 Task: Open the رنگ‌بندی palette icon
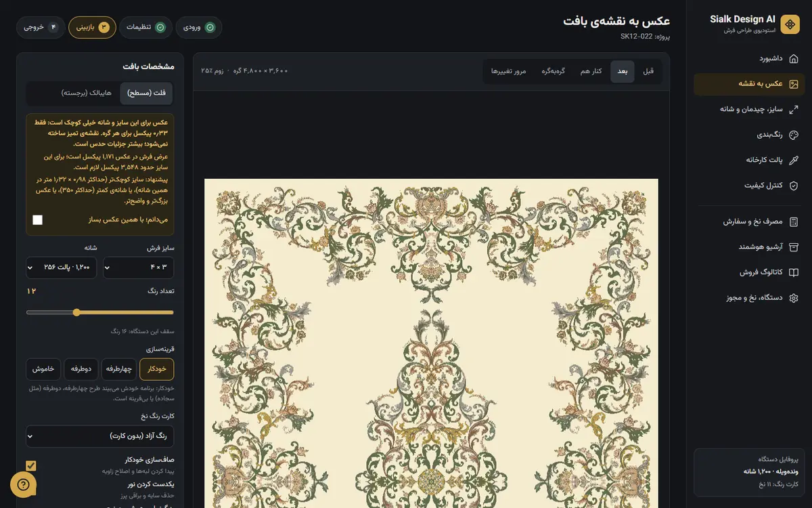(794, 135)
